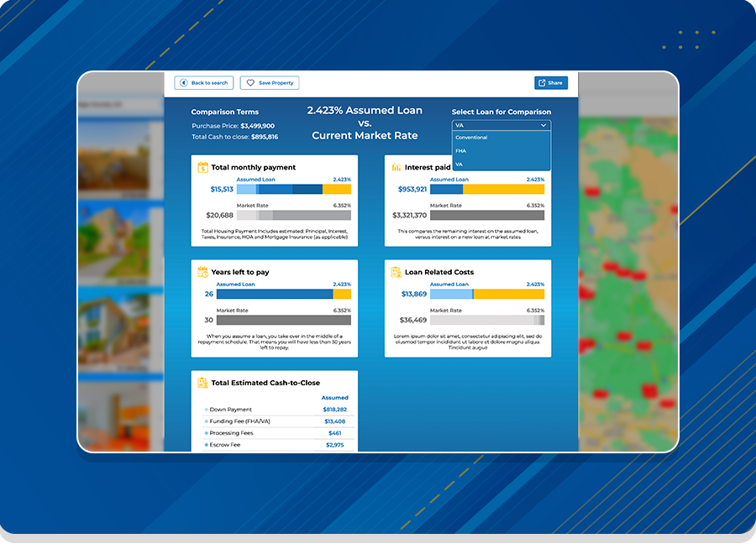This screenshot has width=756, height=549.
Task: Select the Down Payment row in Cash-to-Close
Action: [x=230, y=410]
